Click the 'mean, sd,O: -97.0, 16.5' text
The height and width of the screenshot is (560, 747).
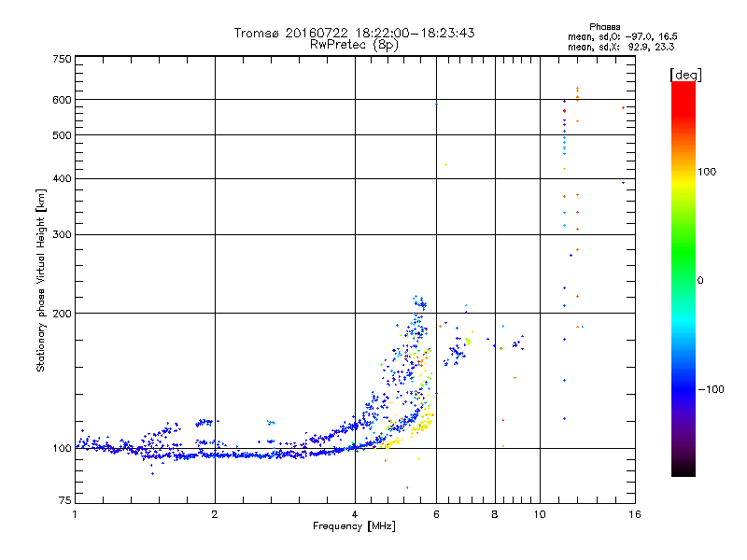622,36
